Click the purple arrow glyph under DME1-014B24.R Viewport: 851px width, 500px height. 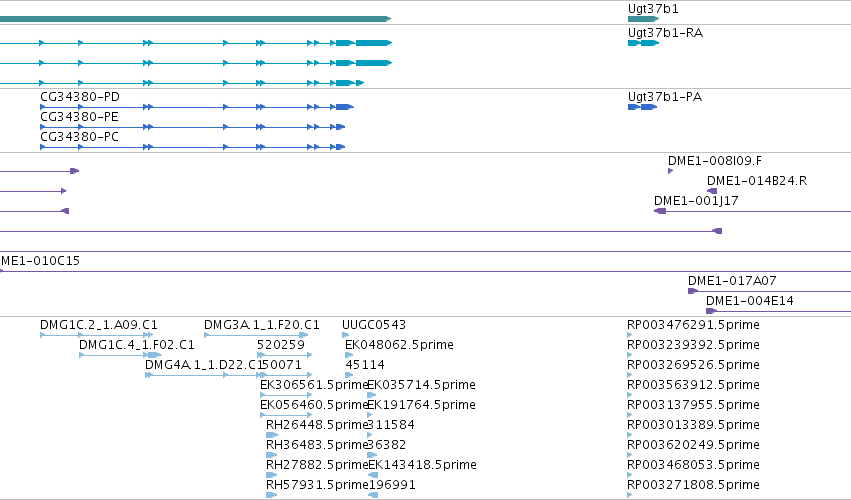tap(712, 191)
